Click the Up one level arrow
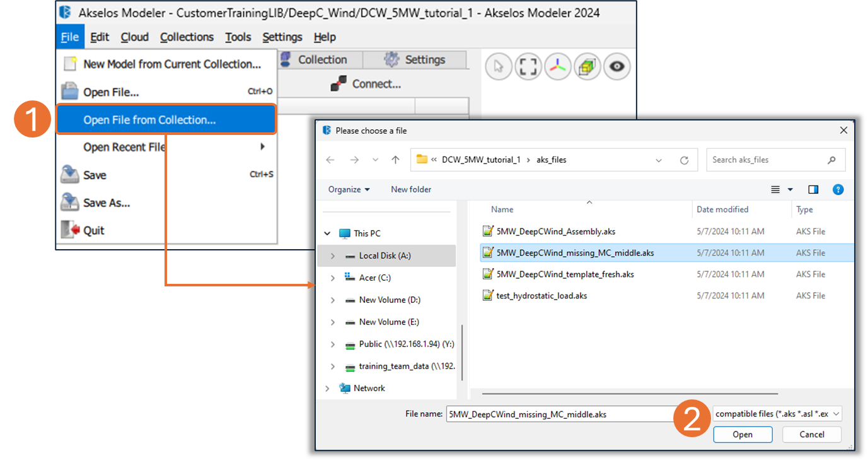868x463 pixels. (x=395, y=160)
